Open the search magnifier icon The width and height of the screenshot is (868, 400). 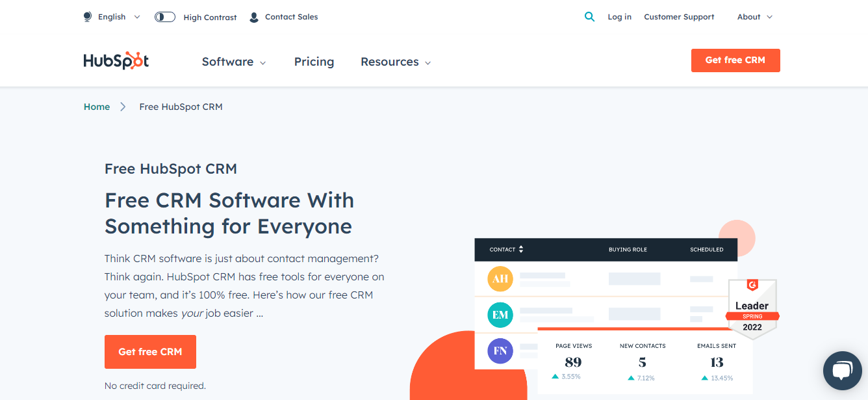[589, 17]
